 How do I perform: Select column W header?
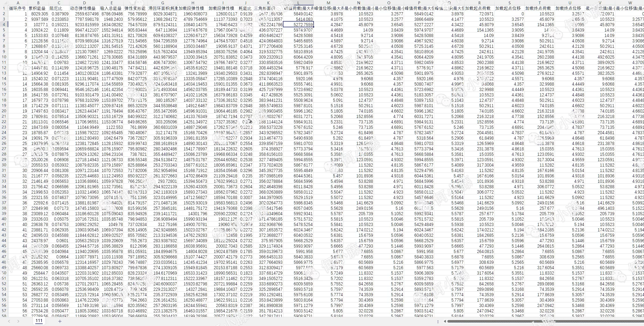click(x=630, y=3)
